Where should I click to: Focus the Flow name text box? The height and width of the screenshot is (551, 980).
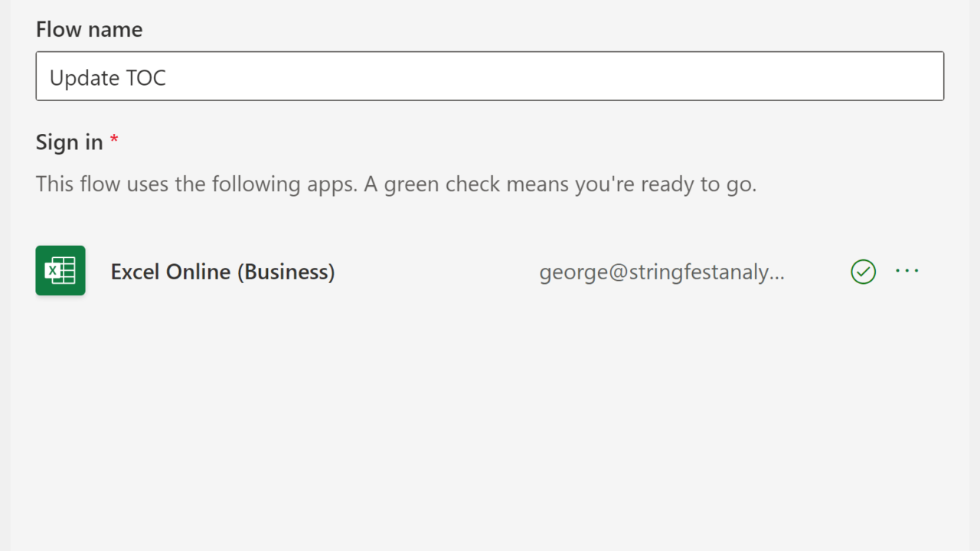click(490, 77)
